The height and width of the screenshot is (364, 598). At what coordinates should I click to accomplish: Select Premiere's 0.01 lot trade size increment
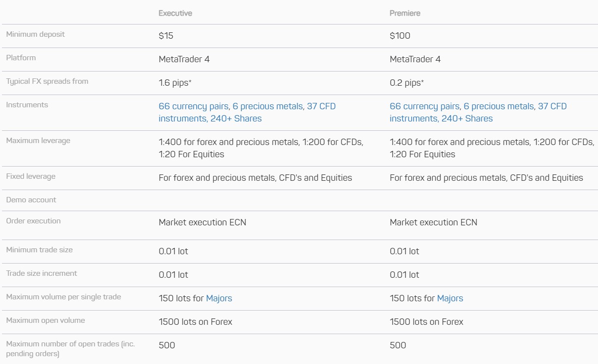[x=404, y=275]
